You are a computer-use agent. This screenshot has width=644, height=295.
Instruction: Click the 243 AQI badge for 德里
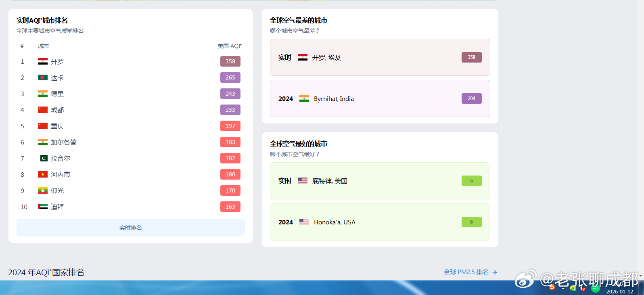[x=230, y=94]
